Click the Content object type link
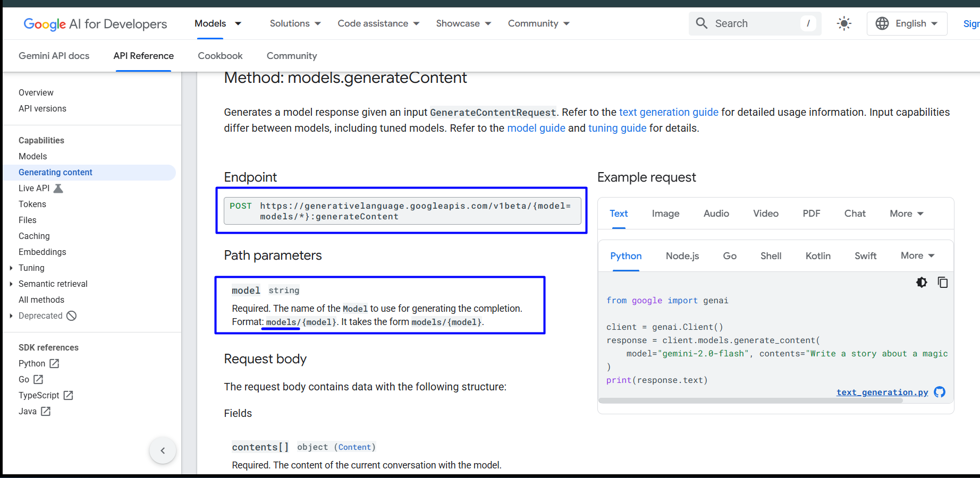Screen dimensions: 980x478 pos(354,447)
